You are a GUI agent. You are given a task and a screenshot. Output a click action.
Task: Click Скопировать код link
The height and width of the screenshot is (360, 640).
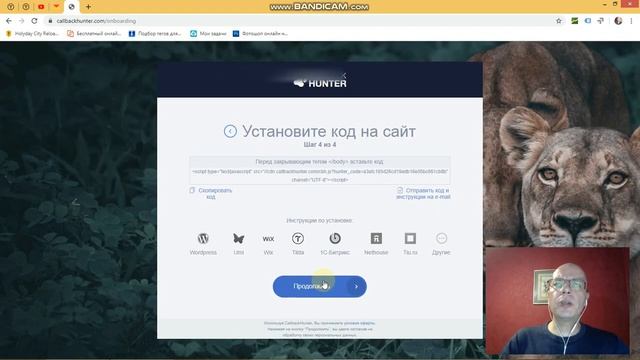coord(211,193)
